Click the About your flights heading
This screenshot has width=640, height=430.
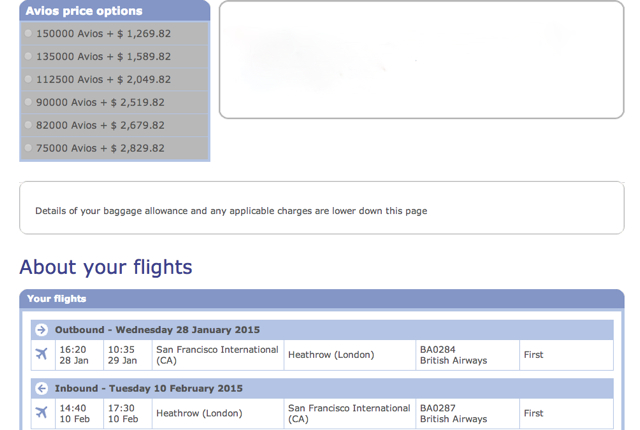tap(106, 268)
